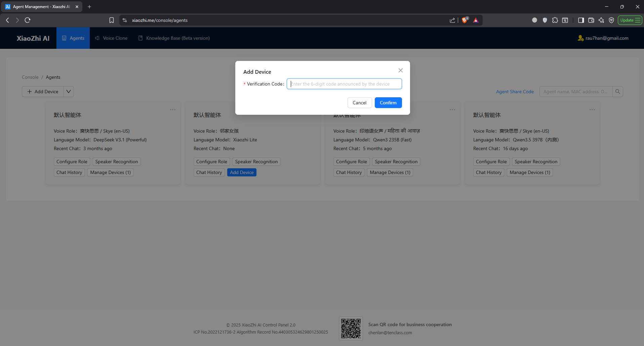Image resolution: width=644 pixels, height=346 pixels.
Task: Confirm the verification code
Action: pyautogui.click(x=388, y=103)
